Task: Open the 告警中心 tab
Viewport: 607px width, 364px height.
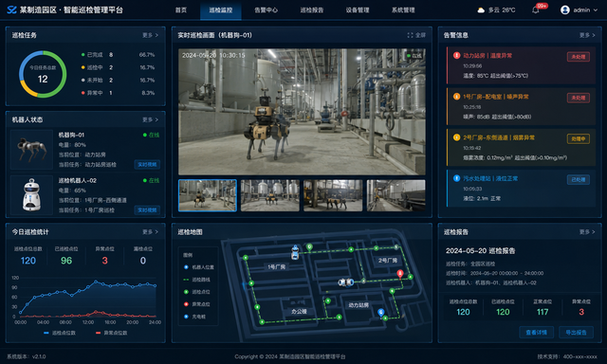Action: tap(266, 10)
